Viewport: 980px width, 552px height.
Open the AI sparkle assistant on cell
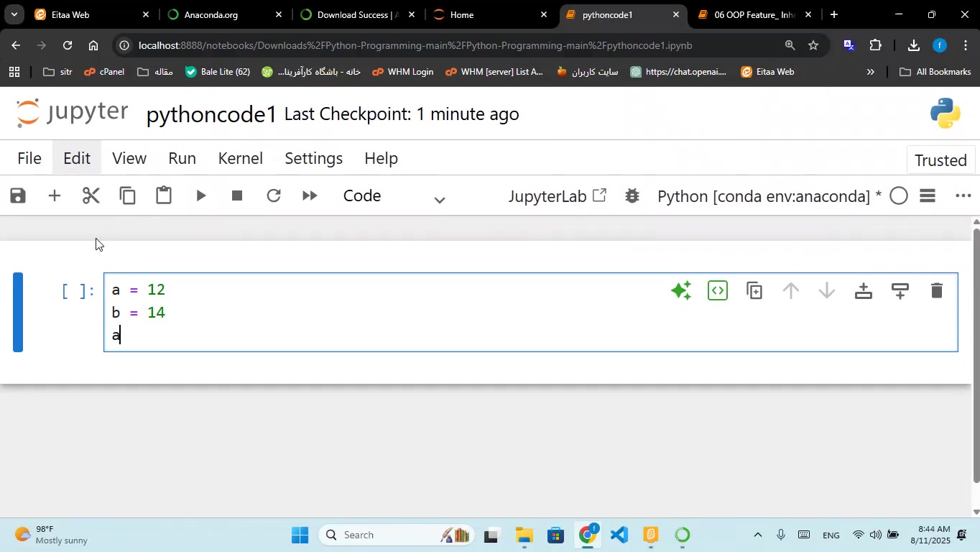[x=681, y=290]
